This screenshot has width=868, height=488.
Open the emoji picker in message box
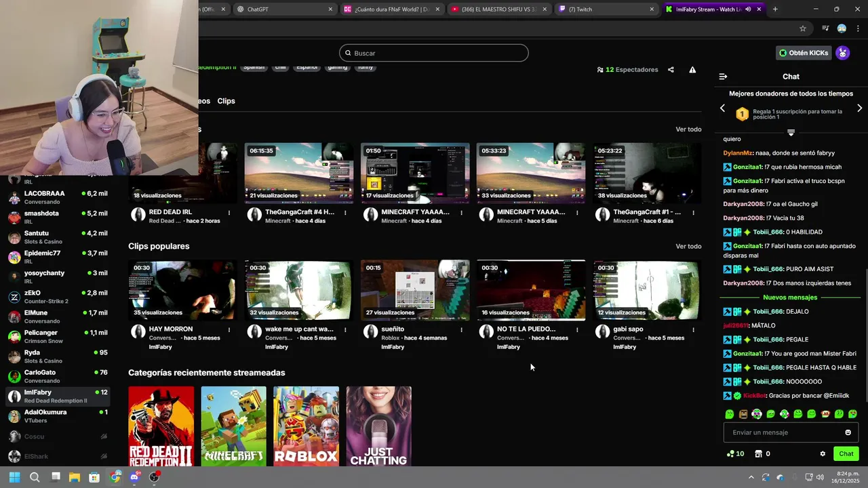click(x=848, y=432)
